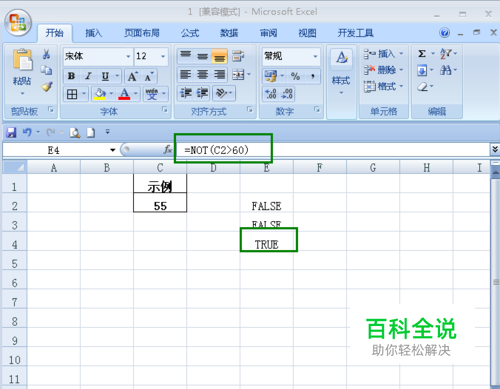The image size is (500, 389).
Task: Click 插入 insert cells button
Action: tap(383, 53)
